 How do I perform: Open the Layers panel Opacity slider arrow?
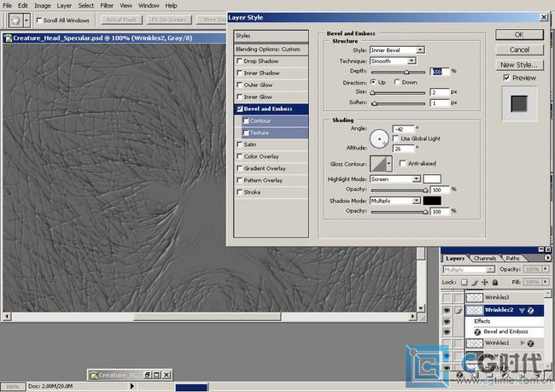(x=546, y=269)
